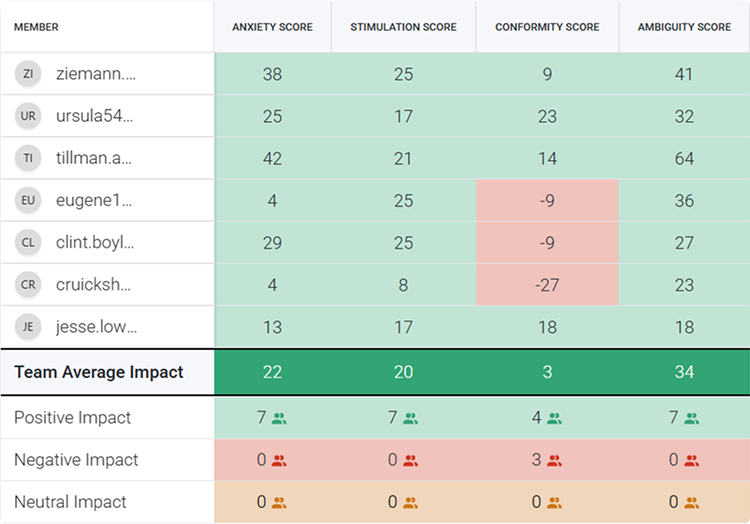
Task: Sort by Anxiety Score column header
Action: [272, 27]
